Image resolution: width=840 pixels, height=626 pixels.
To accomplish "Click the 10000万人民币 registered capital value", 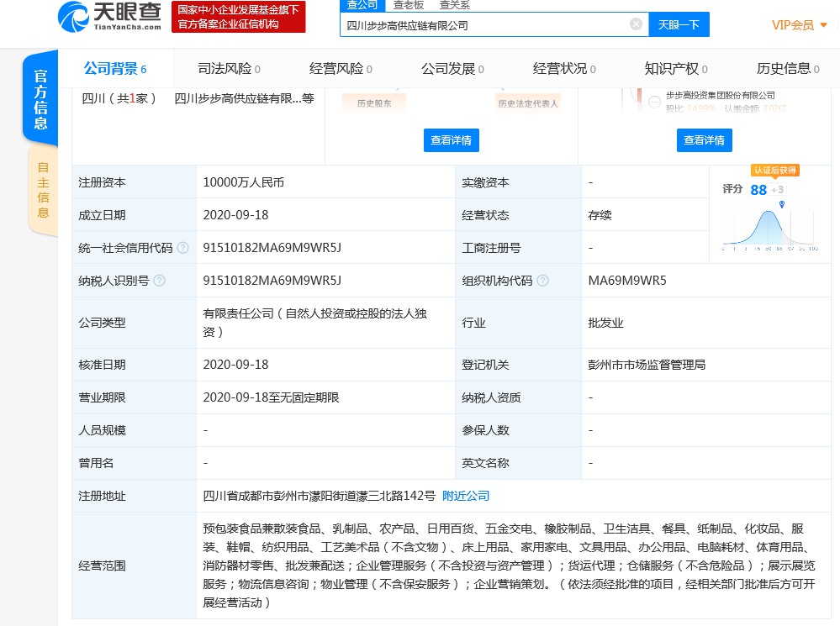I will click(x=244, y=182).
